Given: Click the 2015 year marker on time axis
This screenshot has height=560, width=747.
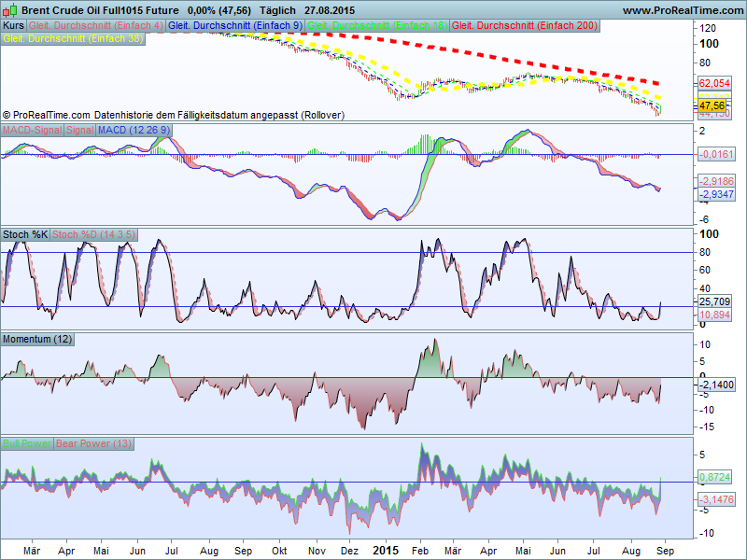Looking at the screenshot, I should tap(386, 551).
